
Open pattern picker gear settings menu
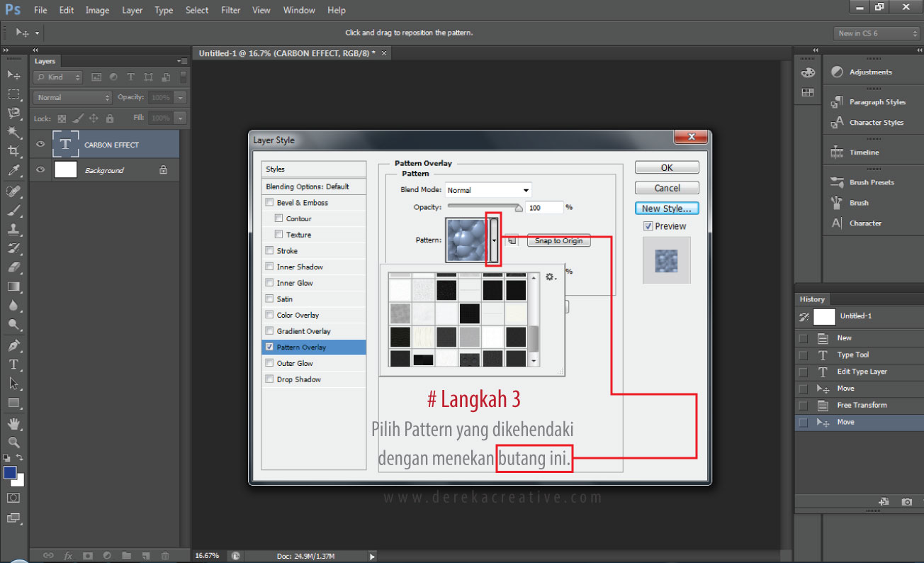[x=551, y=277]
